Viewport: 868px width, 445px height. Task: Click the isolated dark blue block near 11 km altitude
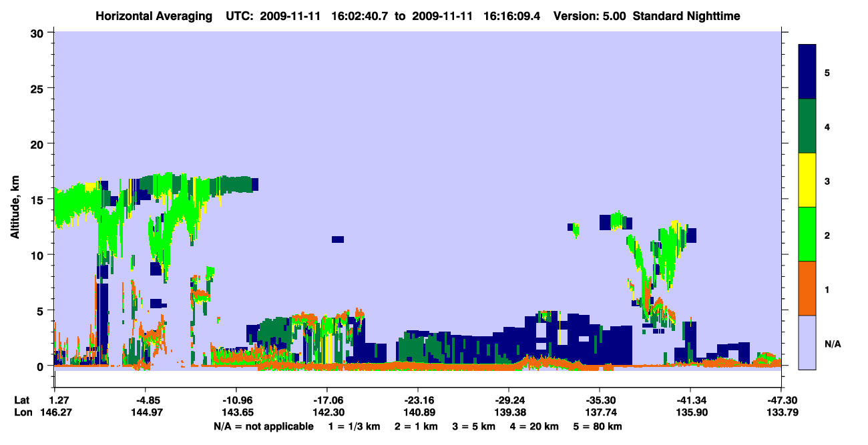(x=338, y=239)
